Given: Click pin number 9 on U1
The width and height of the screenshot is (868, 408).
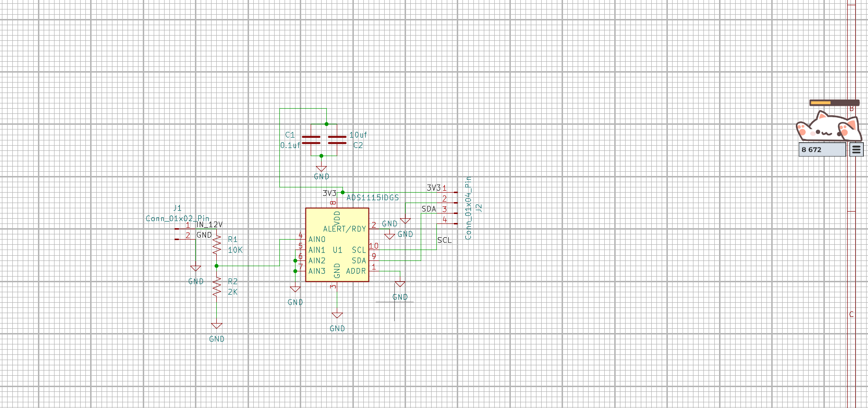Looking at the screenshot, I should click(x=374, y=256).
